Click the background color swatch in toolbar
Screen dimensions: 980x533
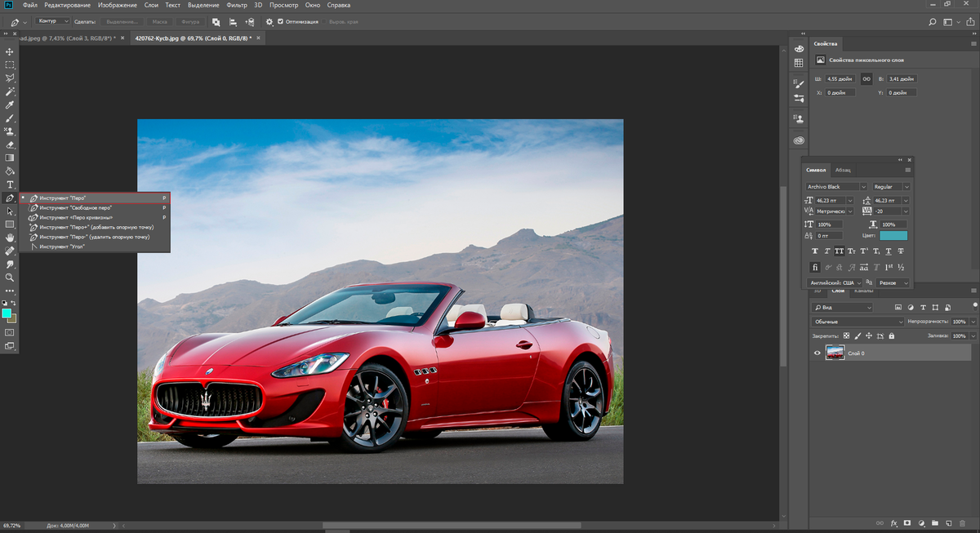pos(13,319)
